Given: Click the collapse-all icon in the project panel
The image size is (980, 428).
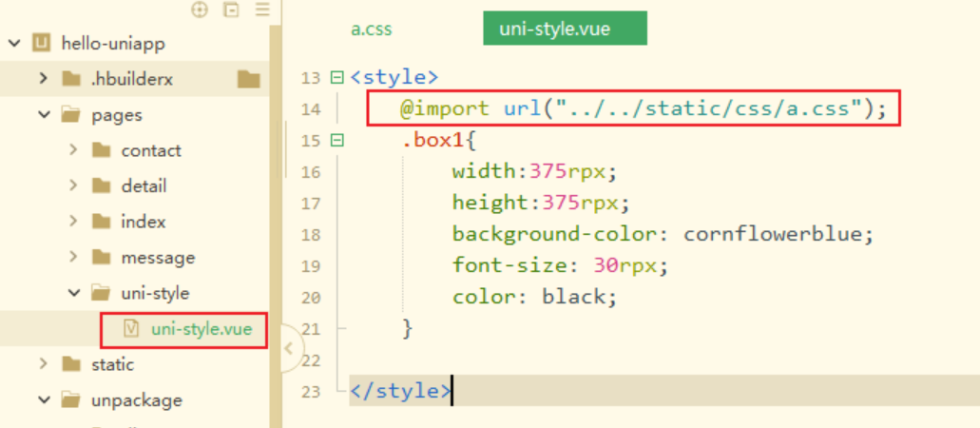Looking at the screenshot, I should (x=231, y=10).
